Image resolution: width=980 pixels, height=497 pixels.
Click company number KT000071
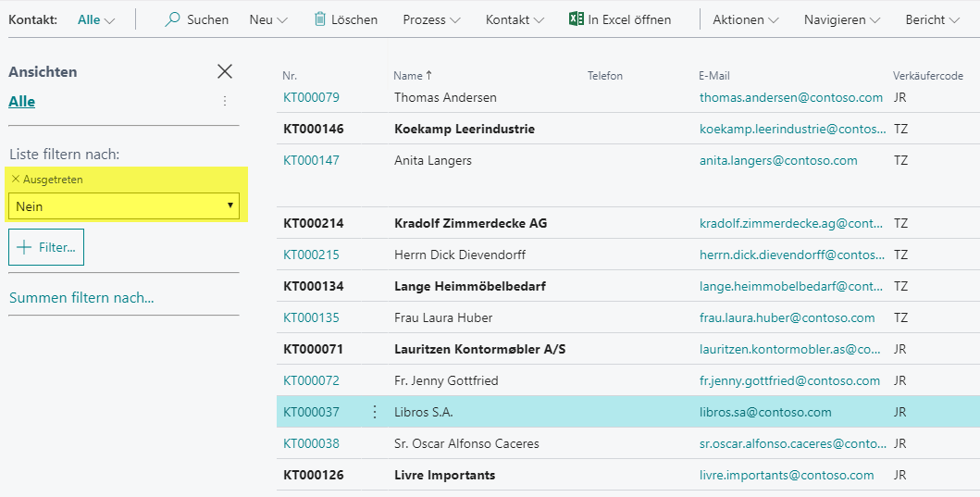coord(313,350)
